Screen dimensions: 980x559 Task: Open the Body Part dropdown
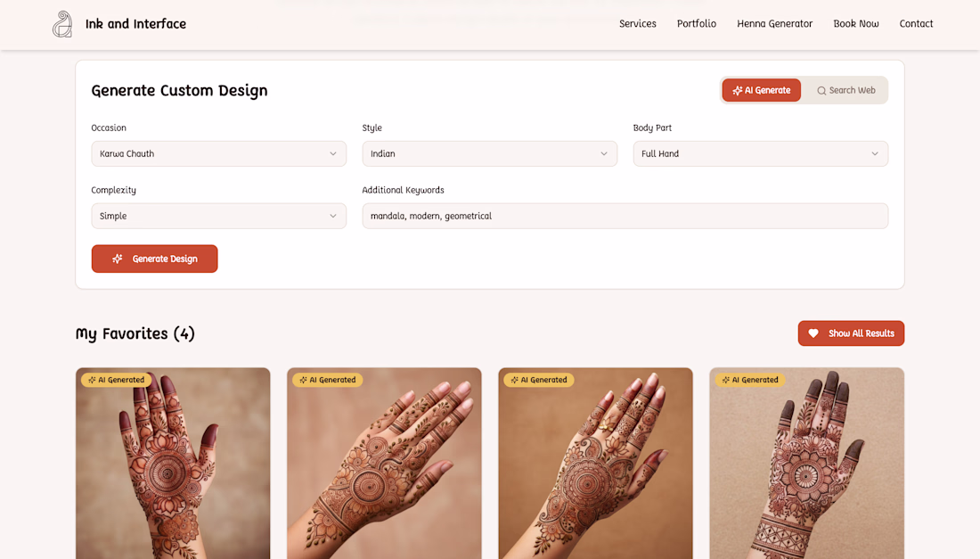click(760, 154)
